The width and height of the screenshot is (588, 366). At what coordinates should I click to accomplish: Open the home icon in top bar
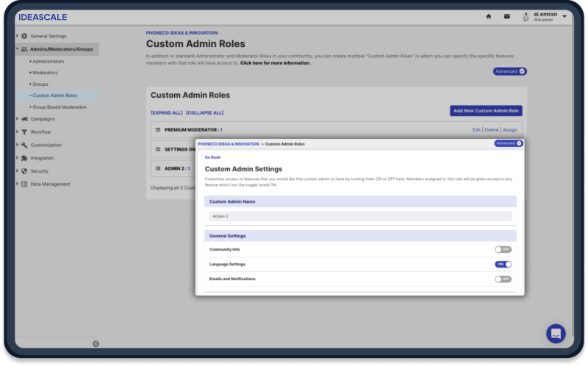coord(488,16)
